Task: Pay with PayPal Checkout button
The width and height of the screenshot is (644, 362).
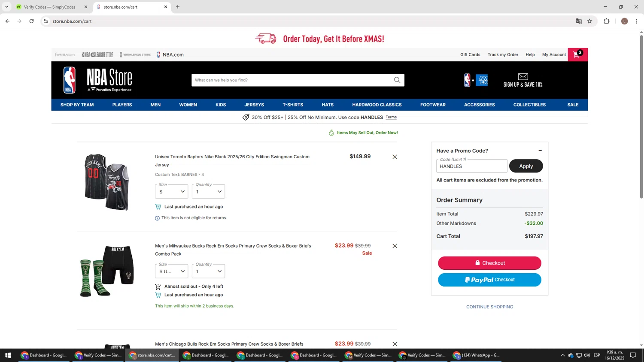Action: (x=489, y=280)
